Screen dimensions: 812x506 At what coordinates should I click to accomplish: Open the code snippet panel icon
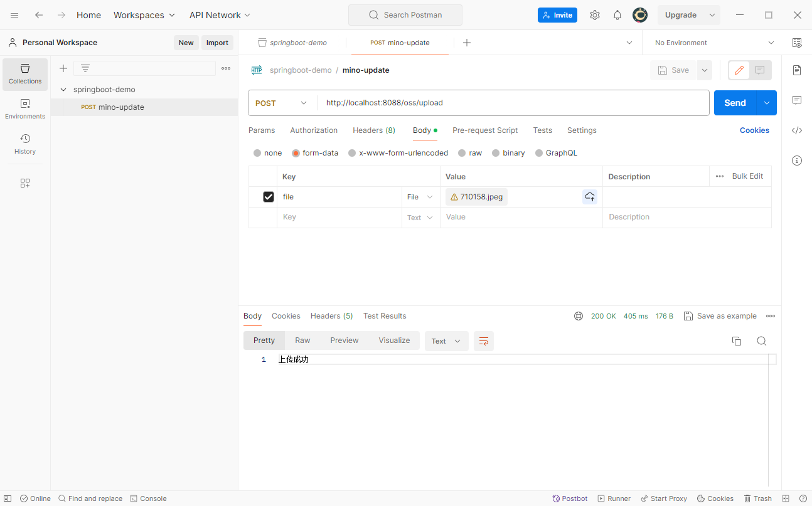coord(797,130)
